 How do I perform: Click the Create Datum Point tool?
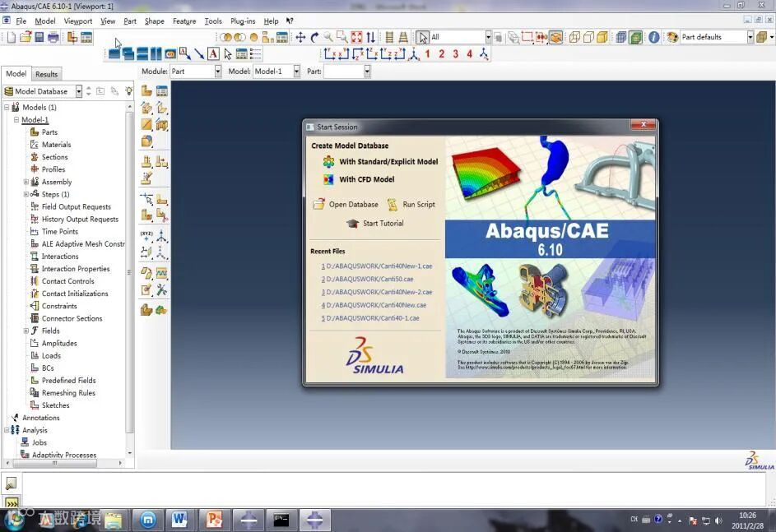[147, 236]
